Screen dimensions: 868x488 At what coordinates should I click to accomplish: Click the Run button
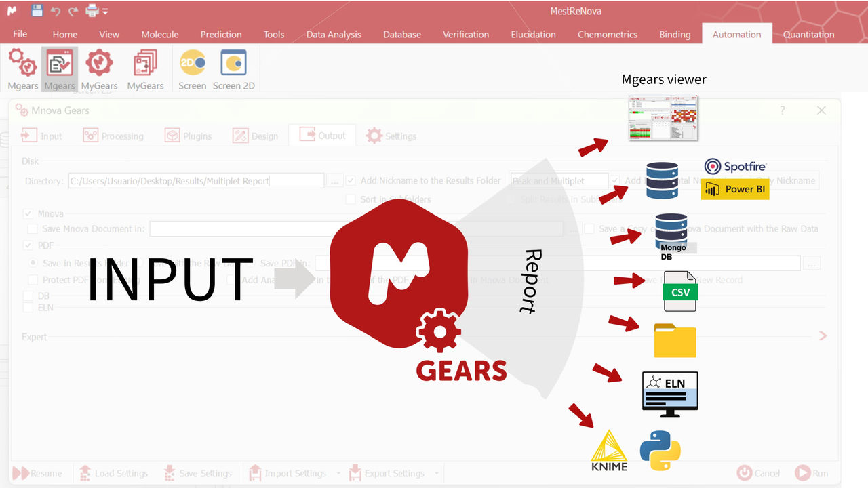tap(812, 473)
